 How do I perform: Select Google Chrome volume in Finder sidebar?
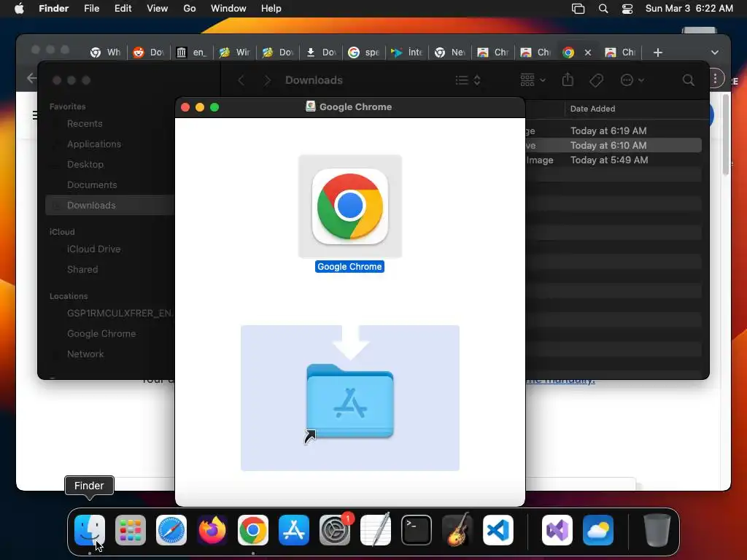point(101,334)
